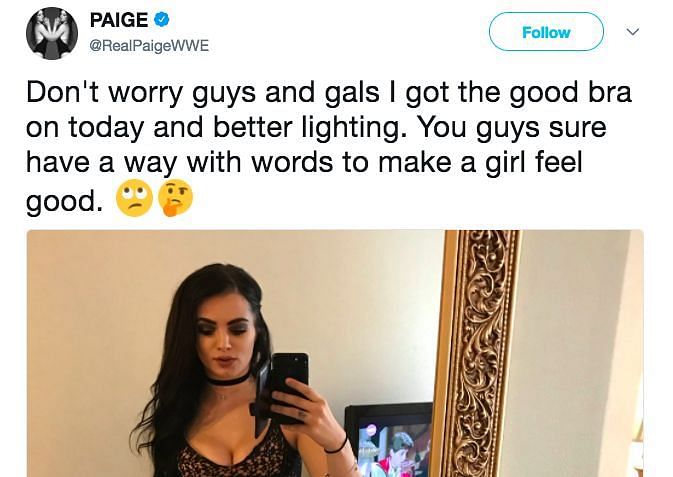673x477 pixels.
Task: Click the black choker necklace in photo
Action: [228, 380]
